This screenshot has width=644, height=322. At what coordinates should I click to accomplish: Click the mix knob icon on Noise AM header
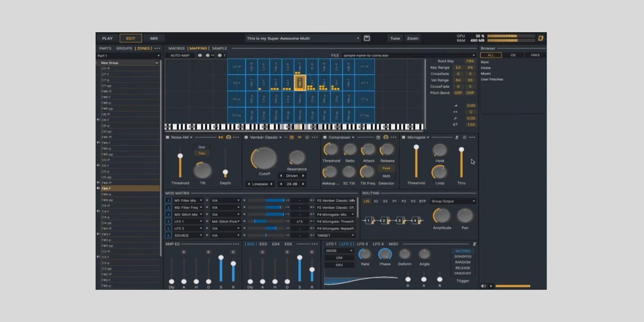coord(229,137)
